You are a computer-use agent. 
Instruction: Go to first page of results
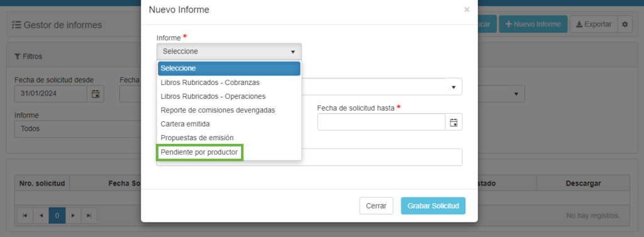click(25, 215)
